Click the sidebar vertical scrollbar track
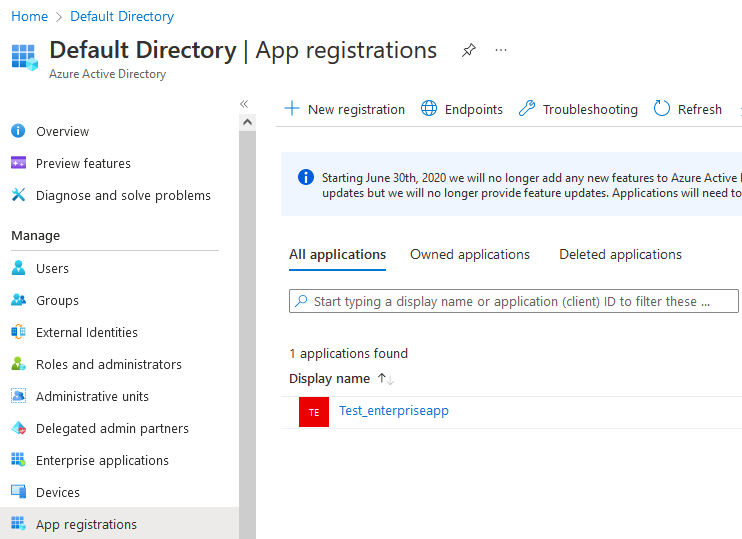742x539 pixels. click(x=247, y=334)
